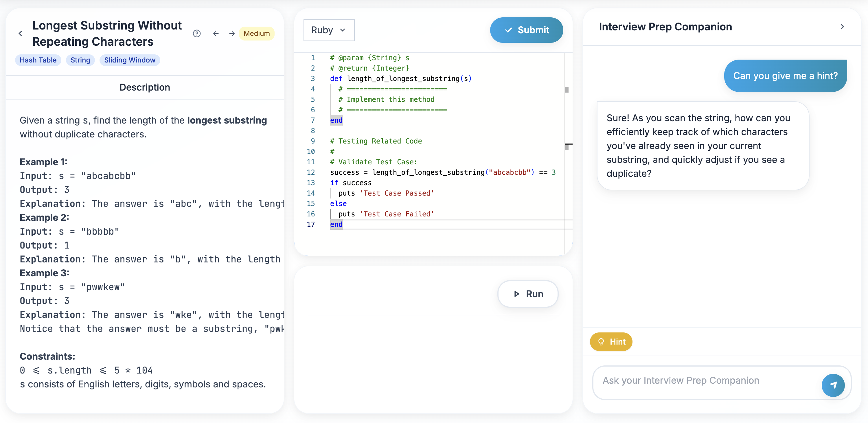Click the Sliding Window topic tag
This screenshot has width=868, height=423.
coord(129,60)
